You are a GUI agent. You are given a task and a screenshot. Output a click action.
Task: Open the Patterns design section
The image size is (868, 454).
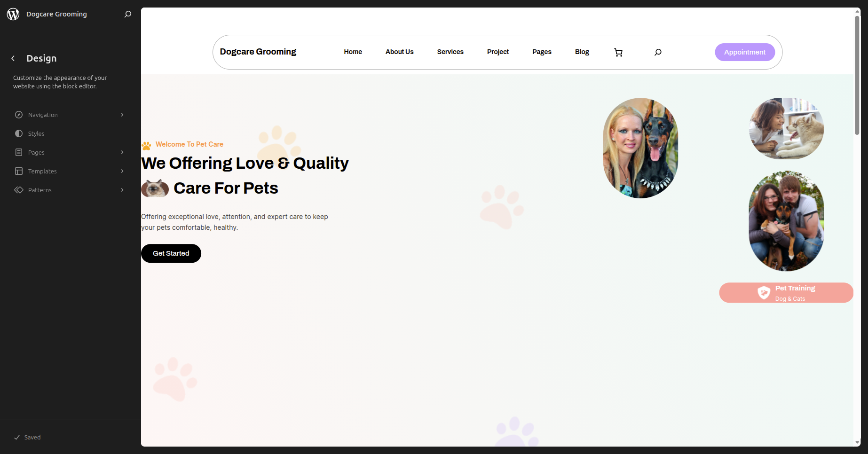(71, 190)
